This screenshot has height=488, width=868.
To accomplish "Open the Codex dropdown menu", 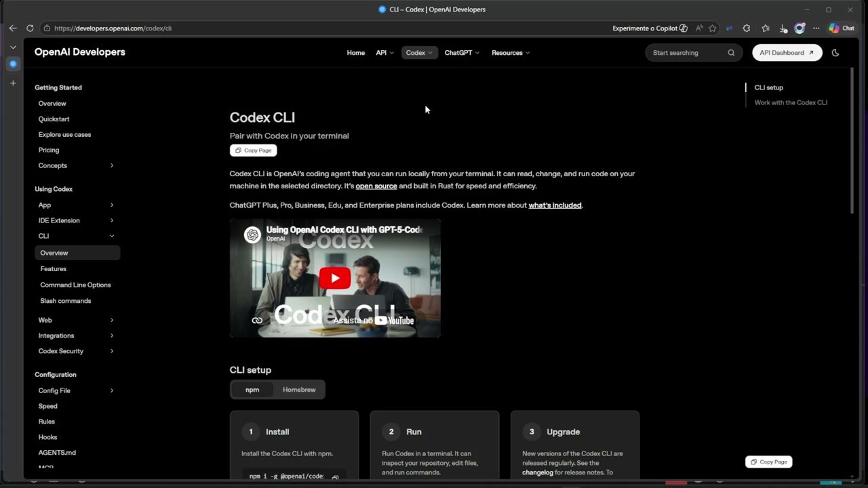I will (419, 53).
